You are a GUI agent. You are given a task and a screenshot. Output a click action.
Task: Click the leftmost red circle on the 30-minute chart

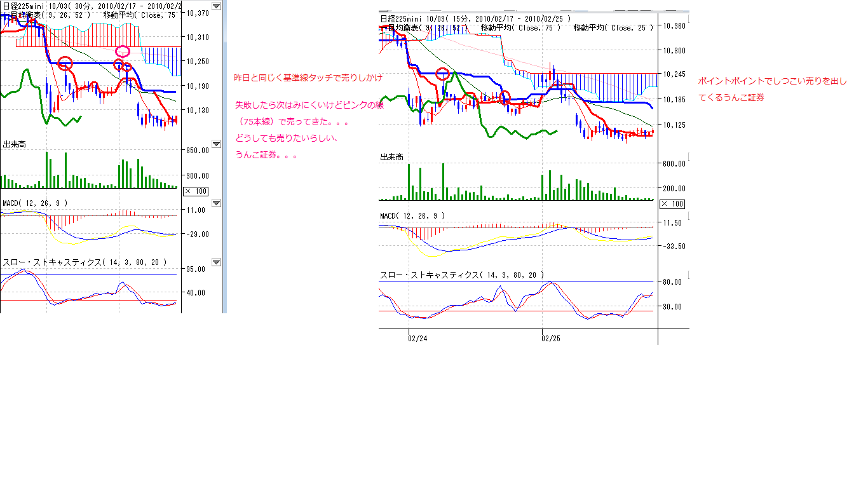(x=65, y=63)
